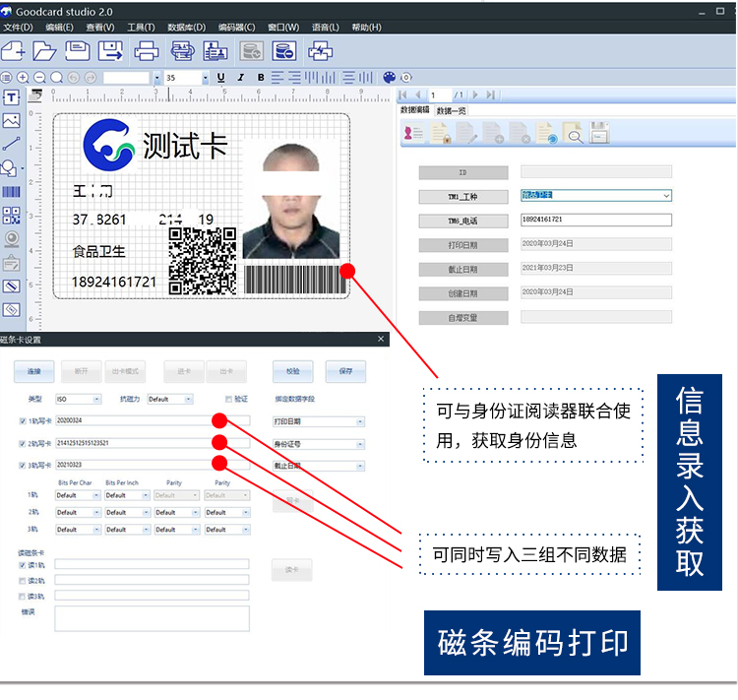Toggle bold formatting
This screenshot has height=700, width=738.
261,77
